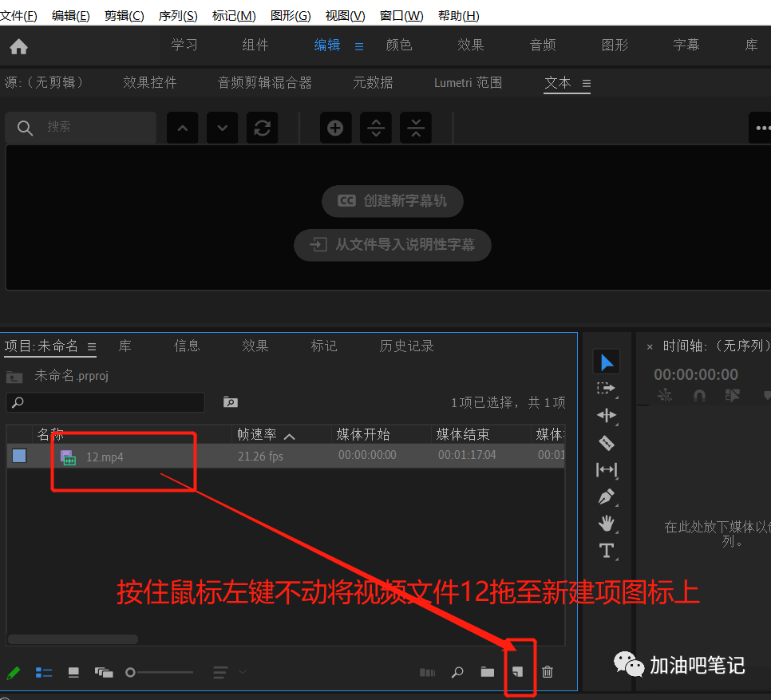Switch to 字幕 workspace

(x=686, y=45)
